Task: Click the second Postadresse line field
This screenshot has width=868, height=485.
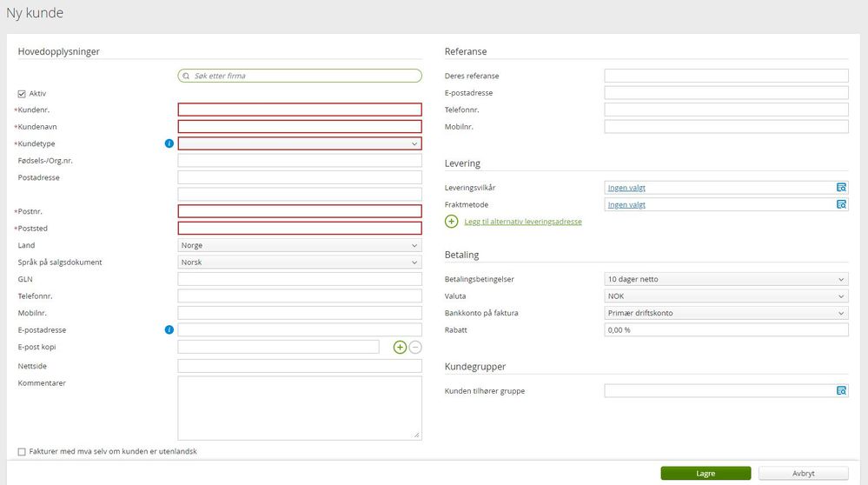Action: click(300, 195)
